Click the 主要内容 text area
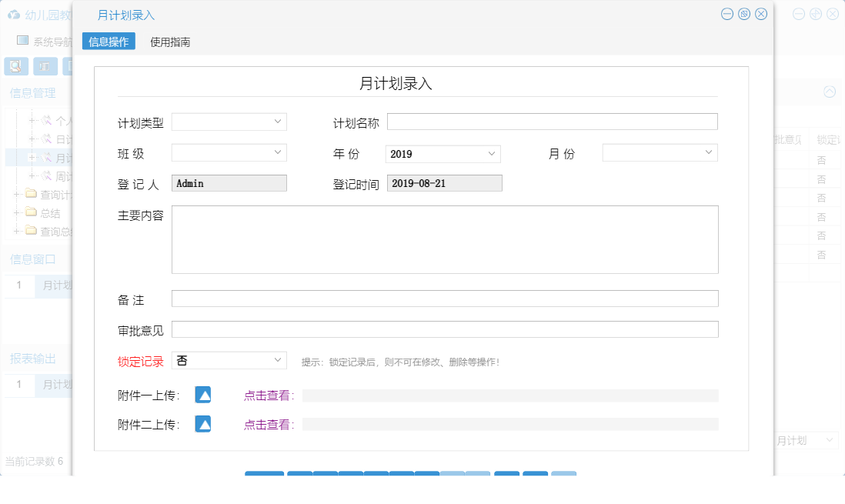The height and width of the screenshot is (504, 845). click(x=443, y=239)
